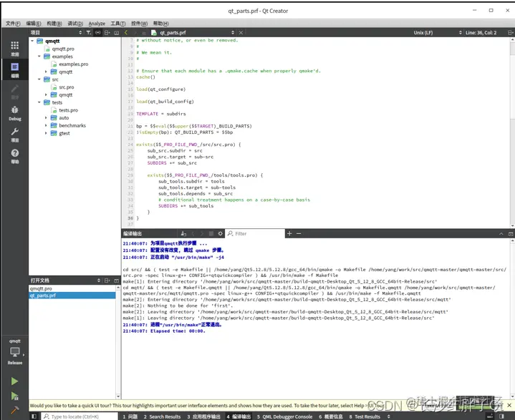Switch to Debug mode in sidebar

pyautogui.click(x=14, y=112)
